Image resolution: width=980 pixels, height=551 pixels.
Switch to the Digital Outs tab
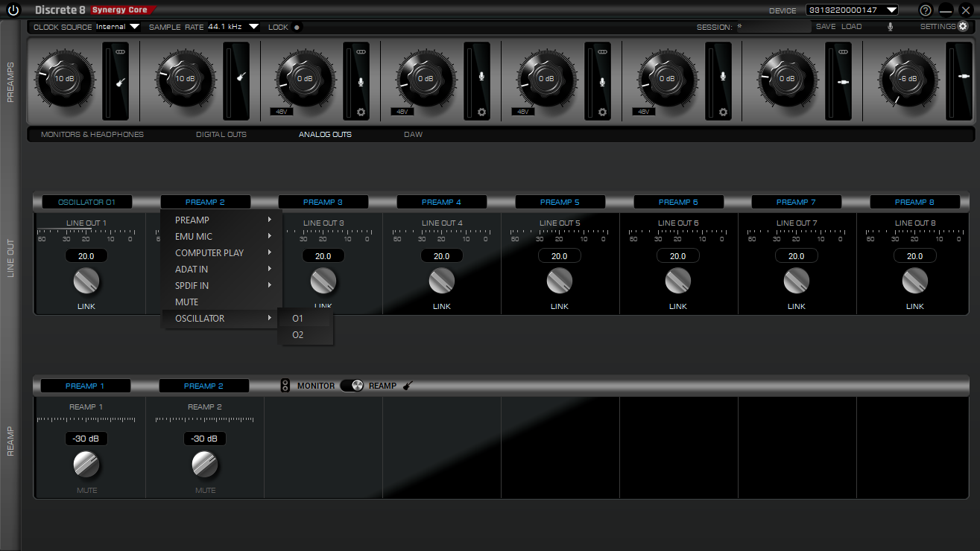[x=221, y=135]
